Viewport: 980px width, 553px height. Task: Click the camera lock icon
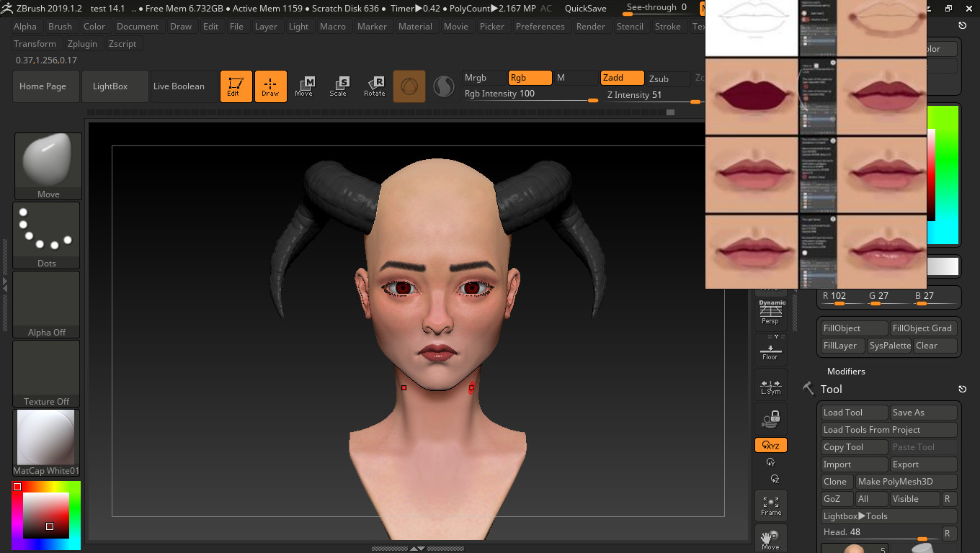point(771,418)
